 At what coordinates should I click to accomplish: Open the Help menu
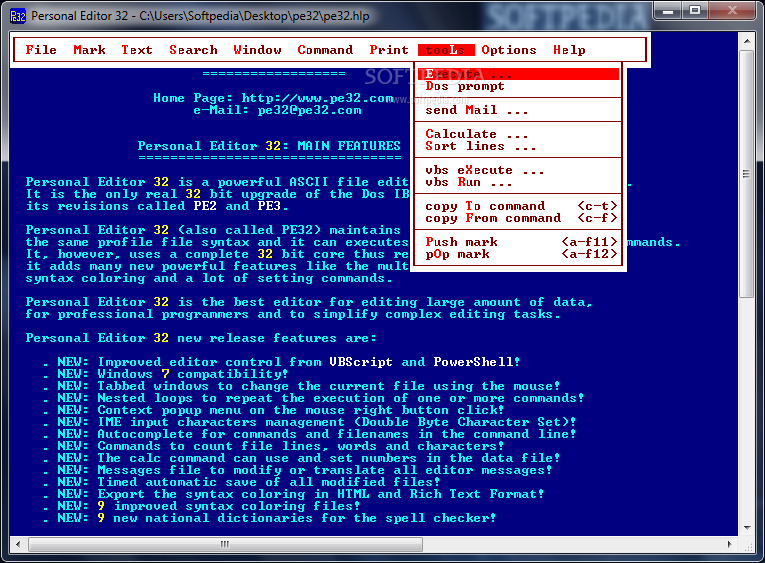click(569, 50)
